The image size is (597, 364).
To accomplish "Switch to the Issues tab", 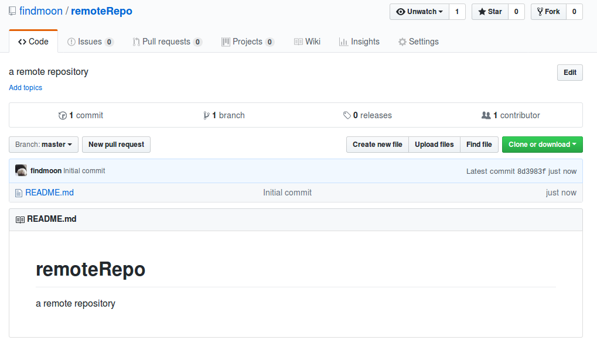I will pyautogui.click(x=90, y=42).
